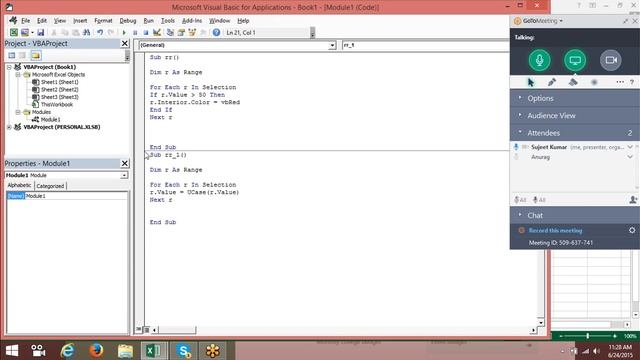Click the View Microsoft Excel toolbar icon
The height and width of the screenshot is (360, 640).
[13, 33]
